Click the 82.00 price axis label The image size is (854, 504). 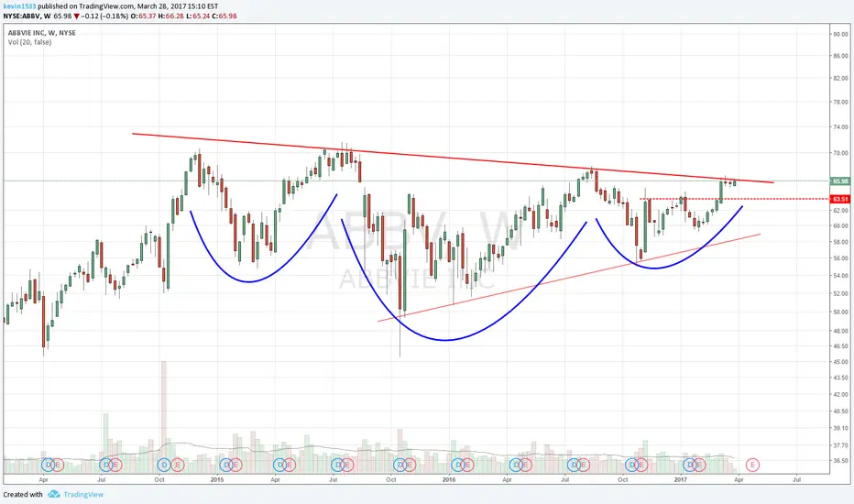(840, 78)
